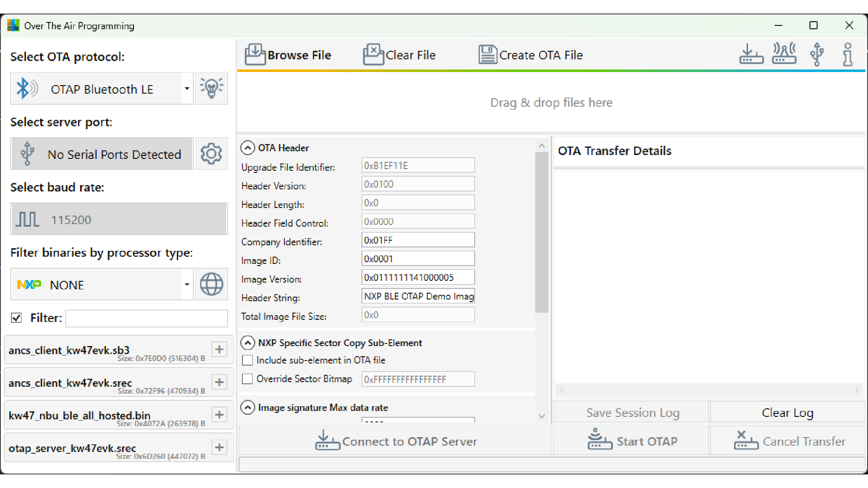Collapse the OTA Header section
Image resolution: width=868 pixels, height=488 pixels.
[248, 148]
